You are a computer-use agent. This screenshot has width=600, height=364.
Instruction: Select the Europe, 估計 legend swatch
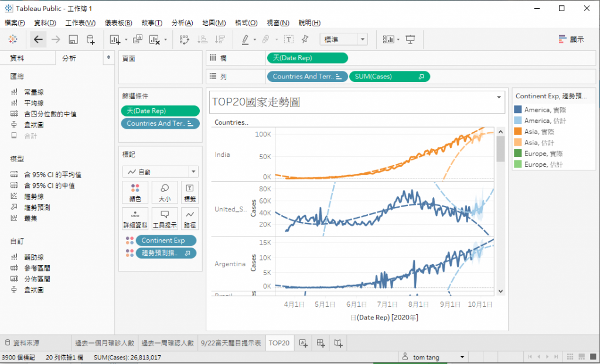click(518, 164)
